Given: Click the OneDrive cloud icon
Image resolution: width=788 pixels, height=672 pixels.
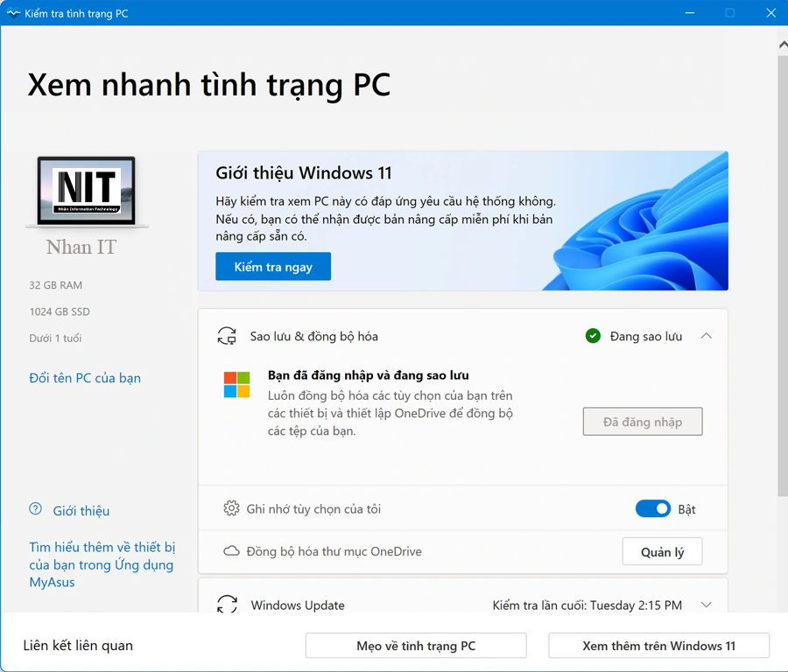Looking at the screenshot, I should (x=231, y=551).
